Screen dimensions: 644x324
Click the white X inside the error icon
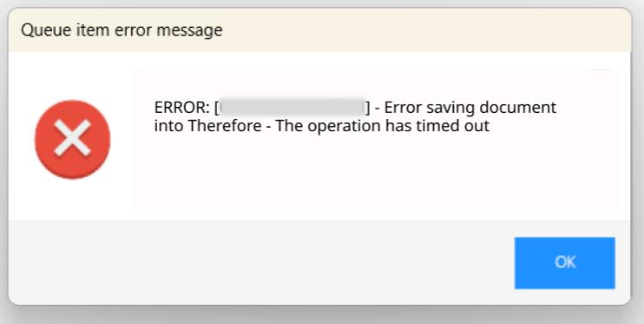pos(73,138)
